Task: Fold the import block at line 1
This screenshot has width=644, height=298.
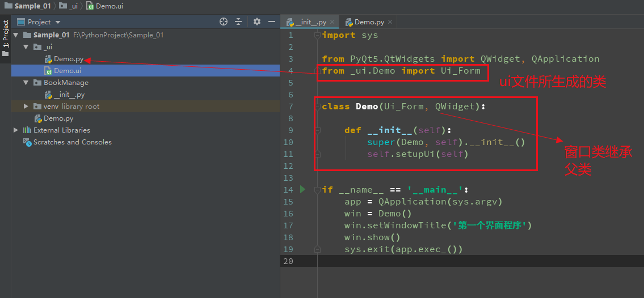Action: point(317,35)
